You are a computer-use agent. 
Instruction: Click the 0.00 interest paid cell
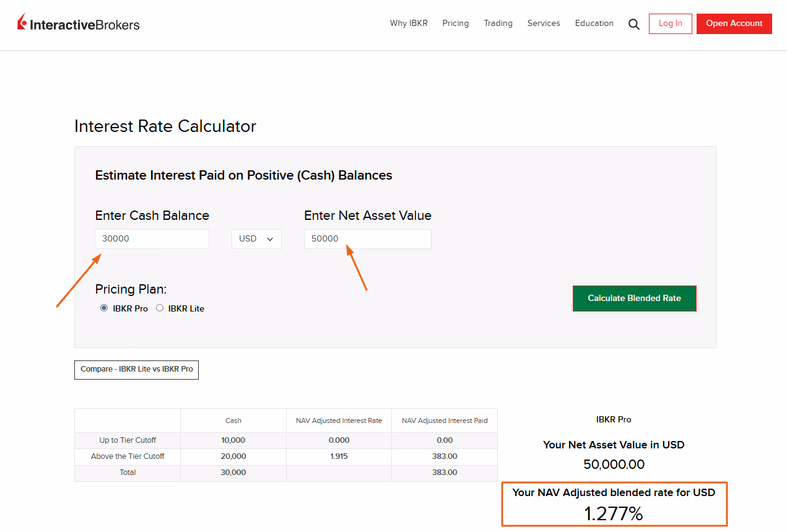[445, 440]
